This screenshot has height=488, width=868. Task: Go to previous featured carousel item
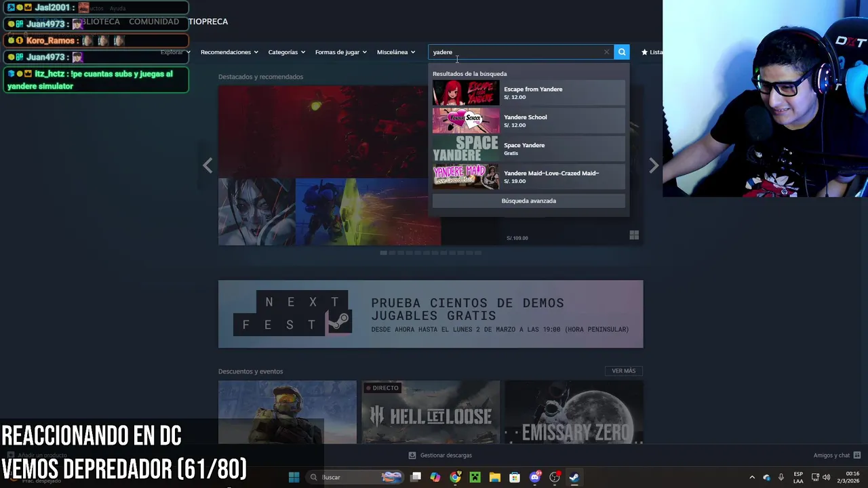pos(208,165)
